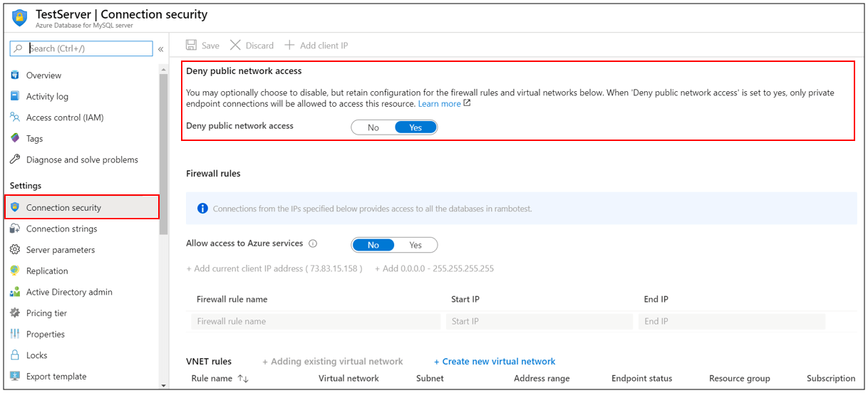Screen dimensions: 868x393
Task: Click the End IP input field
Action: click(x=732, y=321)
